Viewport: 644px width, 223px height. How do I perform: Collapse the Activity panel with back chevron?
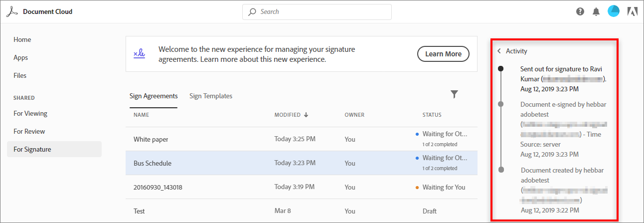(499, 51)
